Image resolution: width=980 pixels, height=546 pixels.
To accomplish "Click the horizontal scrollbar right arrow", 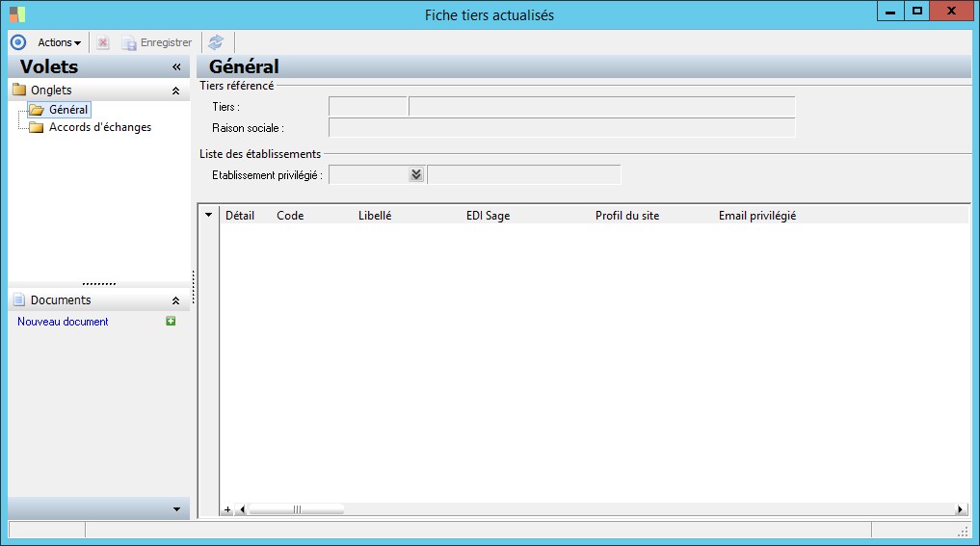I will pos(960,509).
